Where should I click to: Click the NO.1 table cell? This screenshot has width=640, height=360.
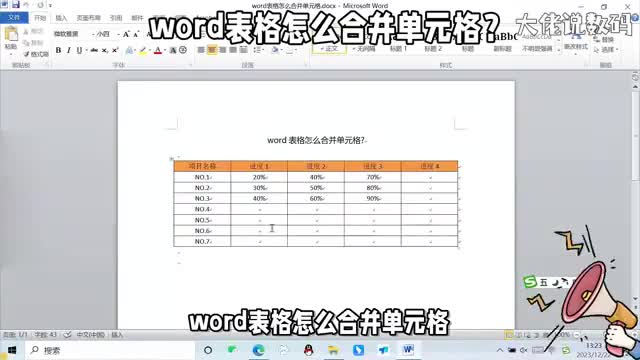tap(202, 177)
